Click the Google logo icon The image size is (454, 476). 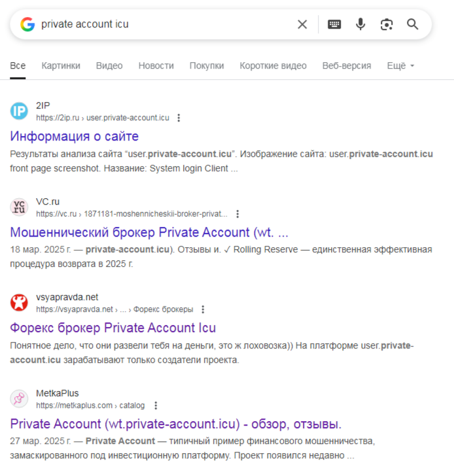click(x=27, y=24)
